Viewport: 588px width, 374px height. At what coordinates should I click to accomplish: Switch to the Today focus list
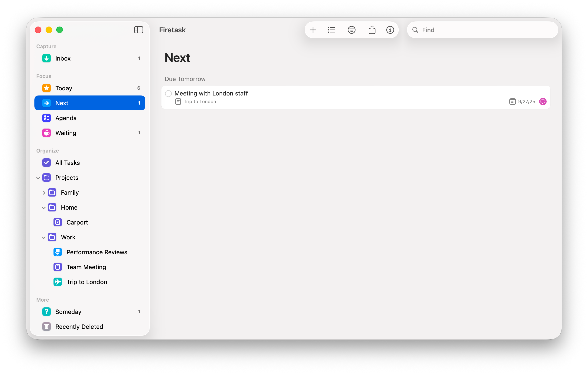(64, 88)
